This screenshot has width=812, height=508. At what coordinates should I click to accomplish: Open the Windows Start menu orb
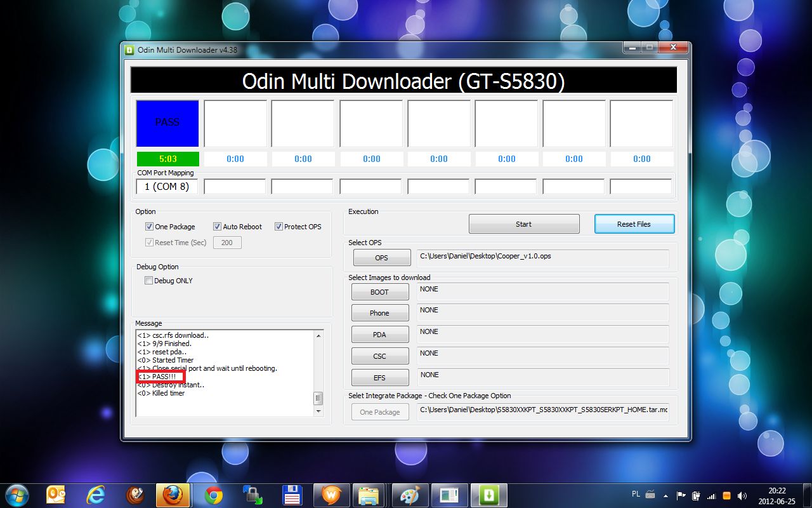pos(16,495)
